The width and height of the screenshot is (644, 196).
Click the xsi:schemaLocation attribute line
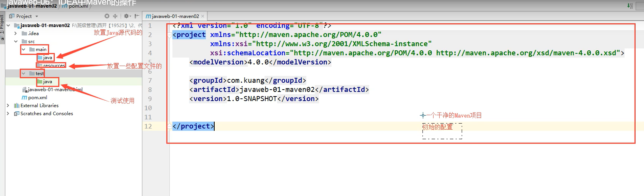(x=417, y=53)
